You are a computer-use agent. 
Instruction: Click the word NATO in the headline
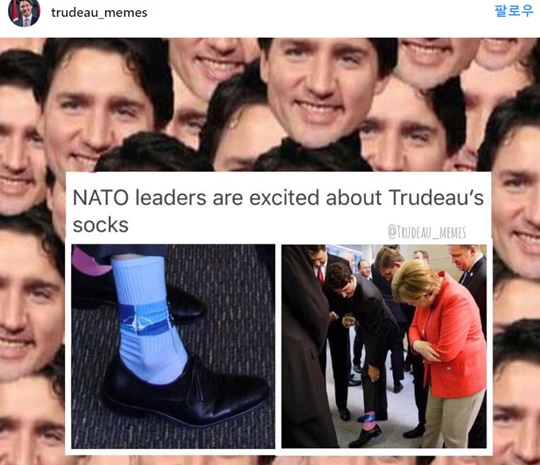point(101,198)
